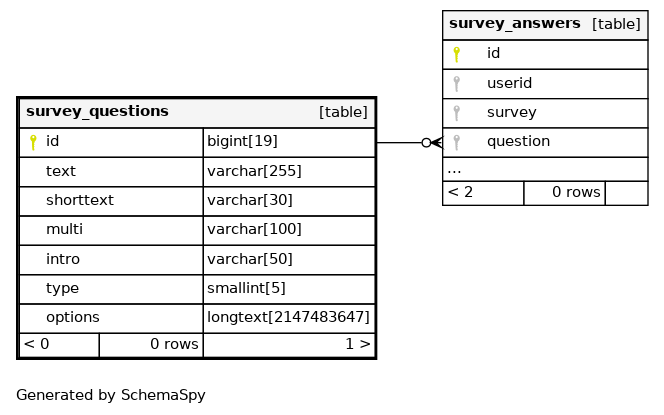Click the '1 >' children count in survey_questions
664x415 pixels.
[x=358, y=344]
